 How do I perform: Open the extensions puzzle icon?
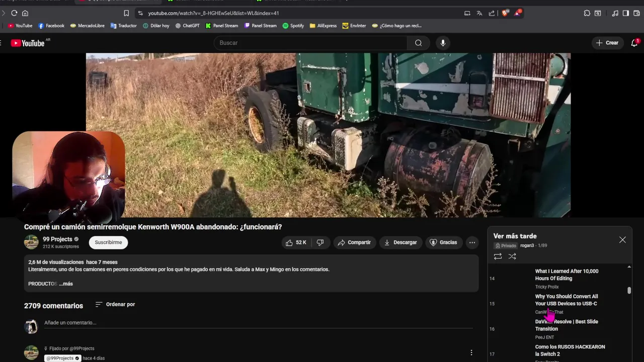[x=587, y=13]
